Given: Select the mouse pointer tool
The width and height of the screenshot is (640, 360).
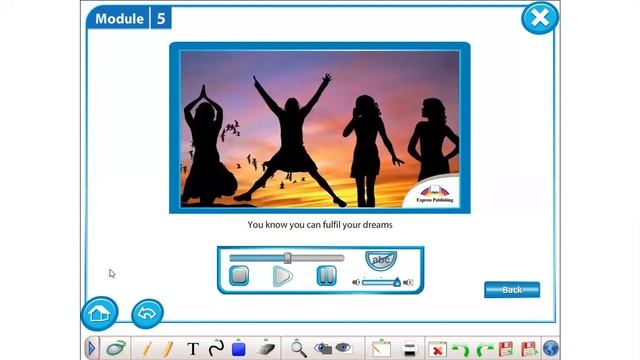Looking at the screenshot, I should (x=116, y=348).
